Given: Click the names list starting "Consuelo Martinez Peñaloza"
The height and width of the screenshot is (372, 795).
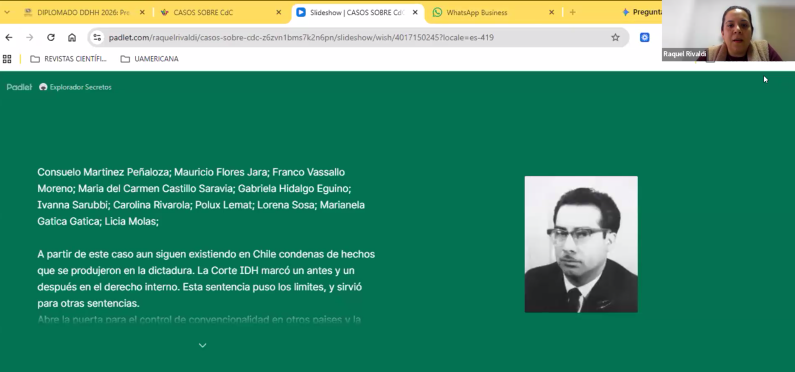Looking at the screenshot, I should (201, 197).
